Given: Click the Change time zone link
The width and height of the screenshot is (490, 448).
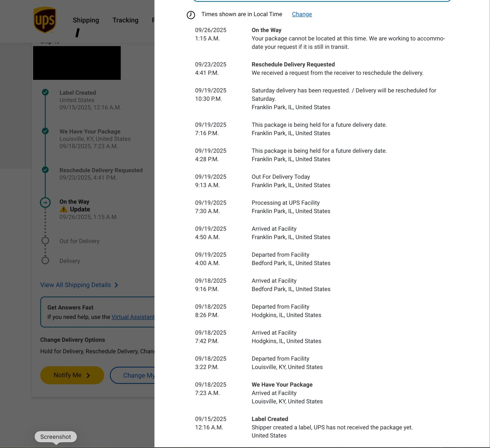Looking at the screenshot, I should [x=302, y=14].
